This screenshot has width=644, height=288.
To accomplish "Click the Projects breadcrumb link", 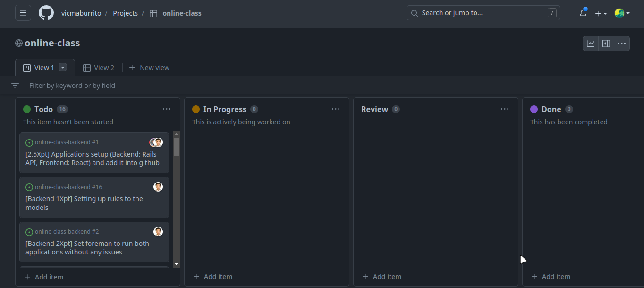I will click(125, 13).
